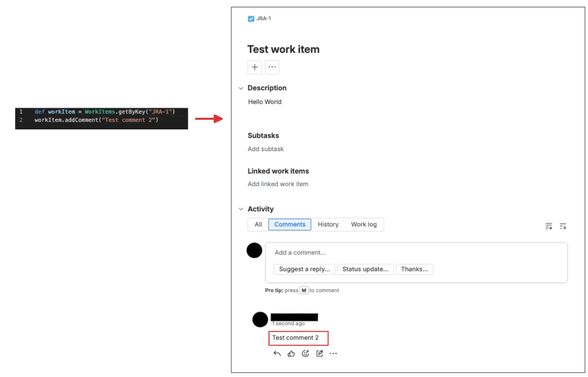Click the Linked work items heading

tap(278, 171)
